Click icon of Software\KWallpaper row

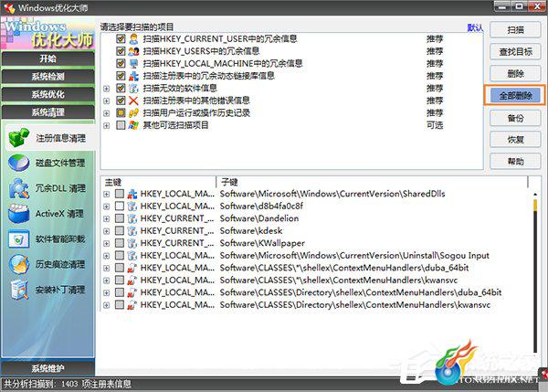(x=132, y=243)
